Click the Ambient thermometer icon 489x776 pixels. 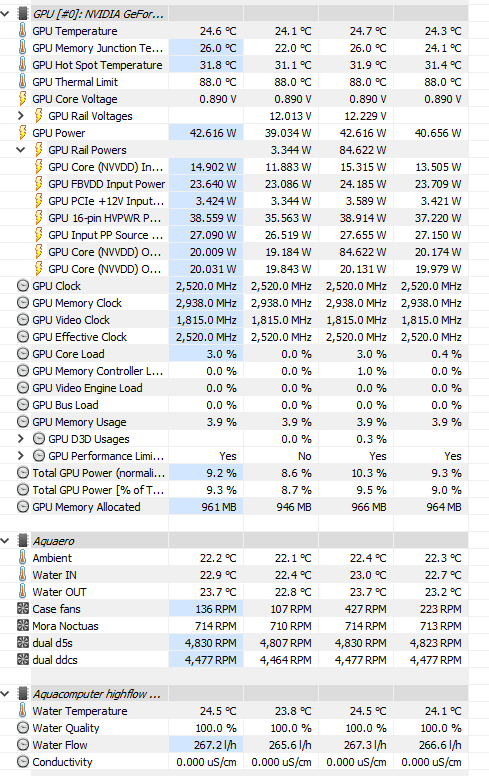point(22,557)
